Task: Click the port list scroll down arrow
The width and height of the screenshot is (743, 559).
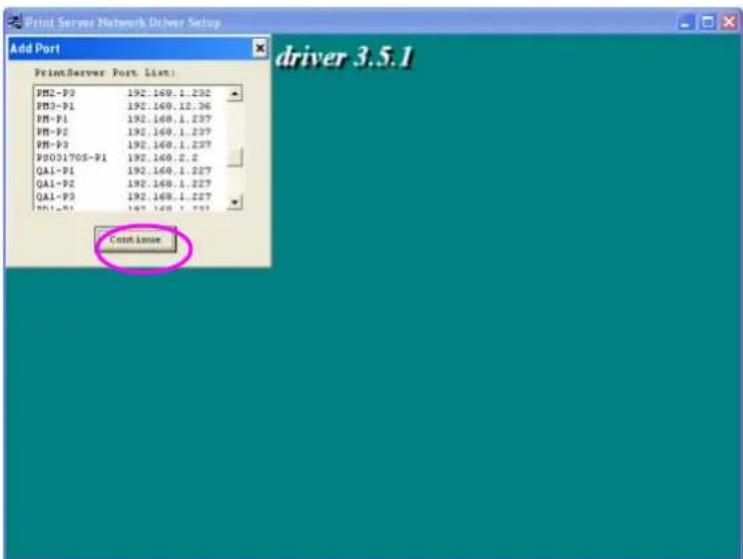Action: tap(235, 202)
